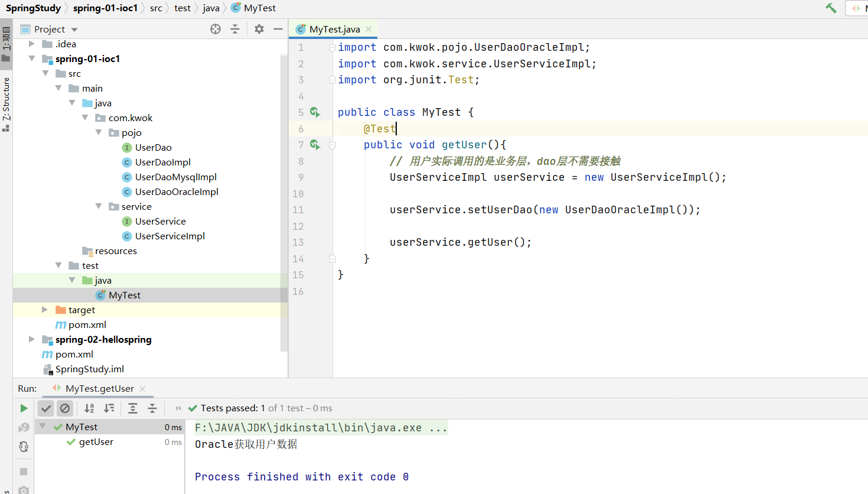Expand all test results
Viewport: 868px width, 494px height.
[133, 408]
